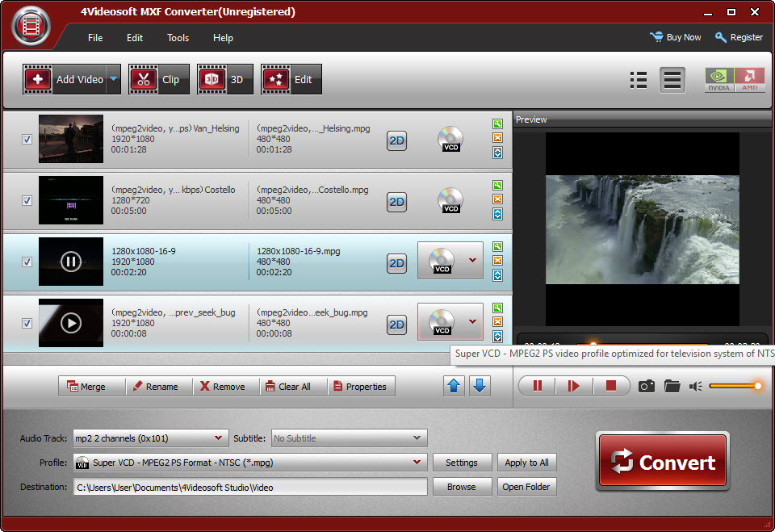Toggle 2D mode for prev_seek_bug row
775x532 pixels.
click(396, 325)
